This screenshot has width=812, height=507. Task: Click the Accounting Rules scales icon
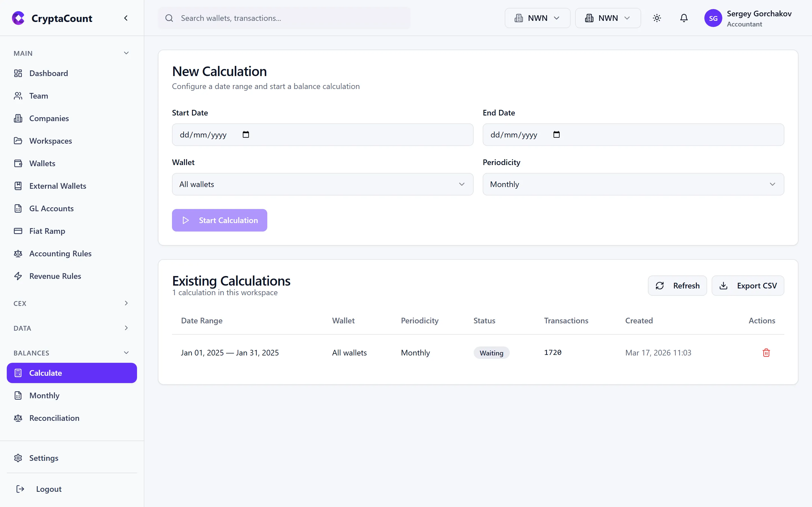[x=18, y=253]
